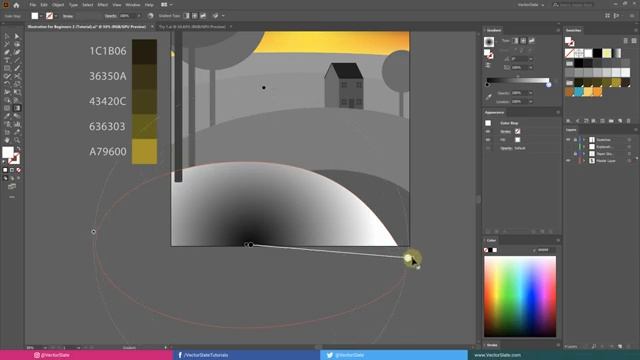Click the Opacity link in Appearance panel
Screen dimensions: 640x360
click(x=506, y=148)
